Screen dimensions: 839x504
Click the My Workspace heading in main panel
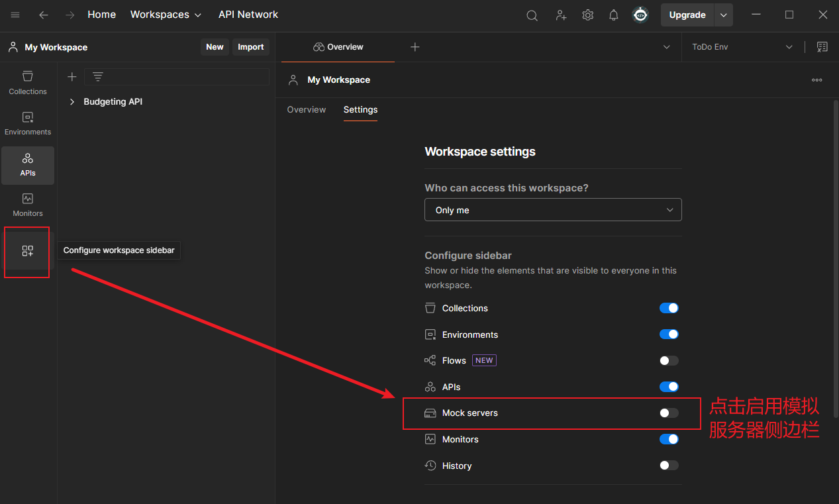click(339, 80)
